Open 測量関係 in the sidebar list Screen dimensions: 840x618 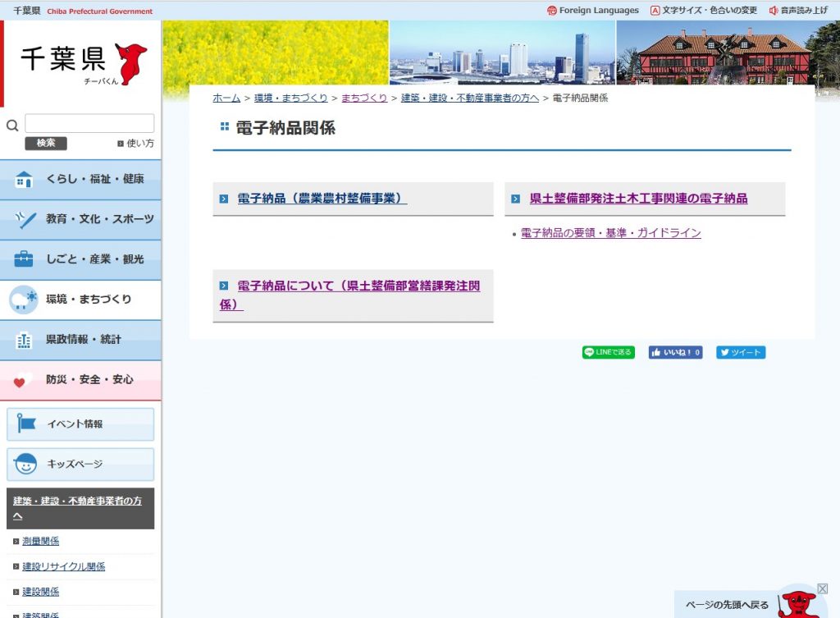(x=40, y=541)
